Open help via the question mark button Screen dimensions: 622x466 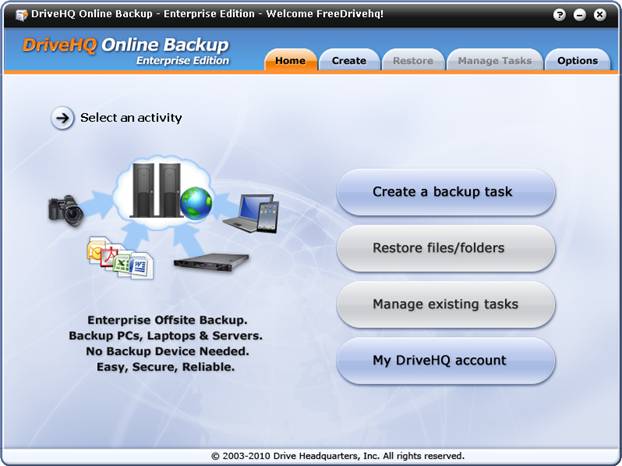[559, 15]
